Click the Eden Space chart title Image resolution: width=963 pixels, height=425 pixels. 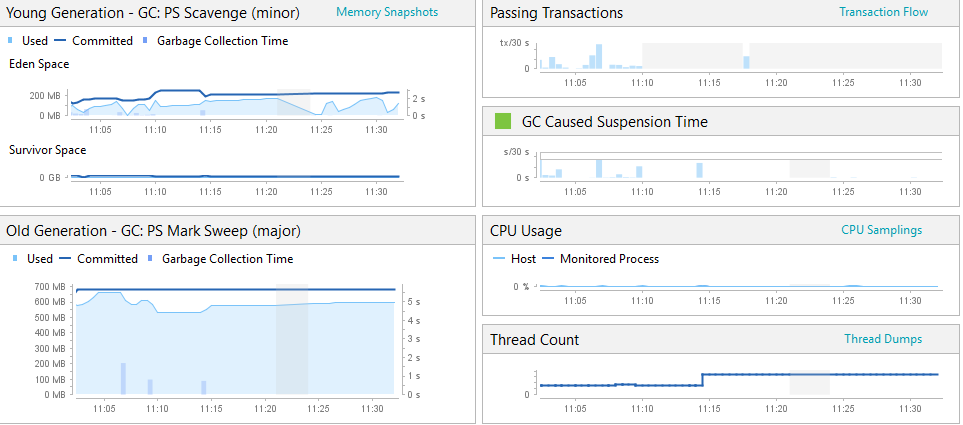coord(39,63)
